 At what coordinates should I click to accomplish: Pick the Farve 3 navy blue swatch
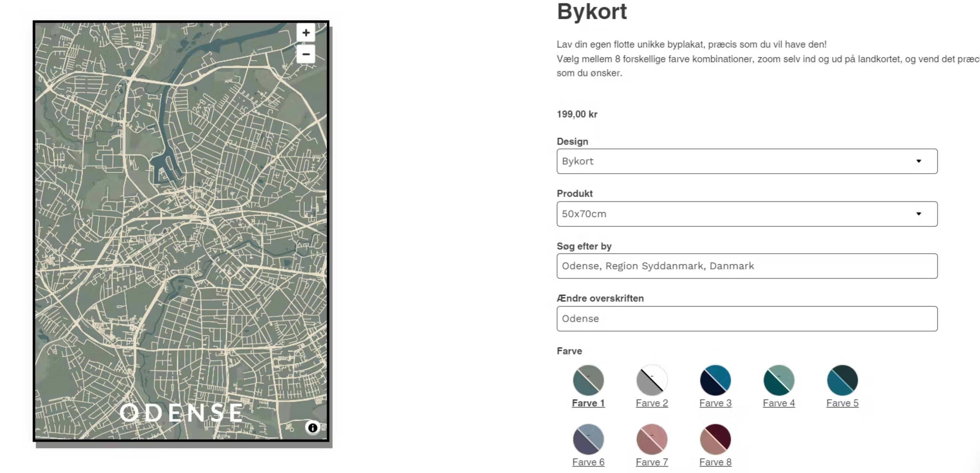click(x=715, y=380)
